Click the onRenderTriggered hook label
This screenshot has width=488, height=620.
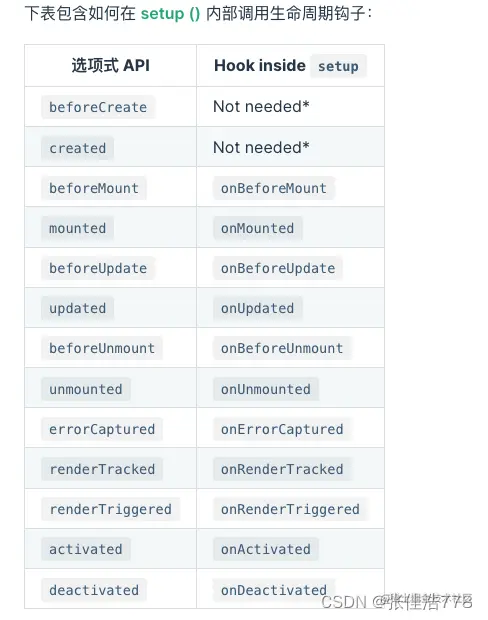(290, 509)
